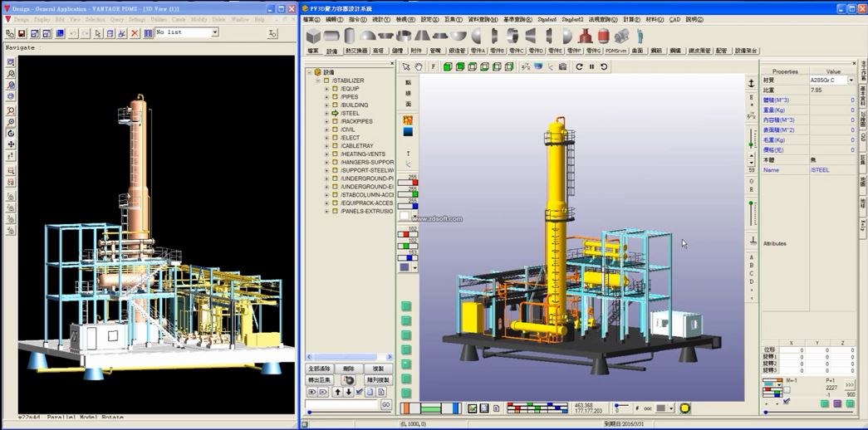Click the topmost zoom window icon in PDMS sidebar
Screen dimensions: 868x430
point(11,62)
